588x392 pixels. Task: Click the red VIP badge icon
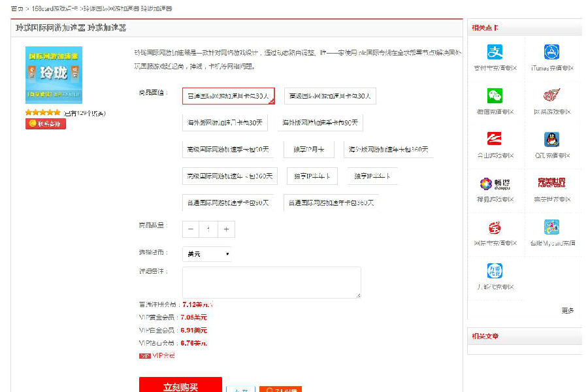145,356
